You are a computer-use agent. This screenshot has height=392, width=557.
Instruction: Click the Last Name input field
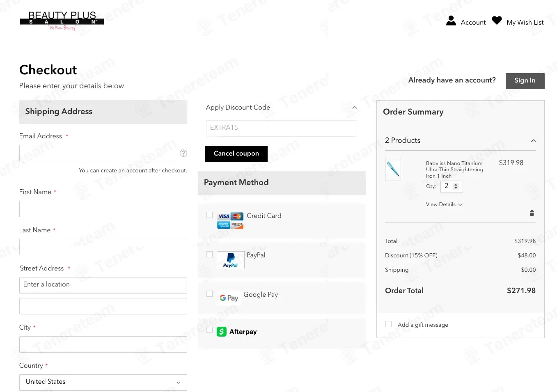[103, 247]
